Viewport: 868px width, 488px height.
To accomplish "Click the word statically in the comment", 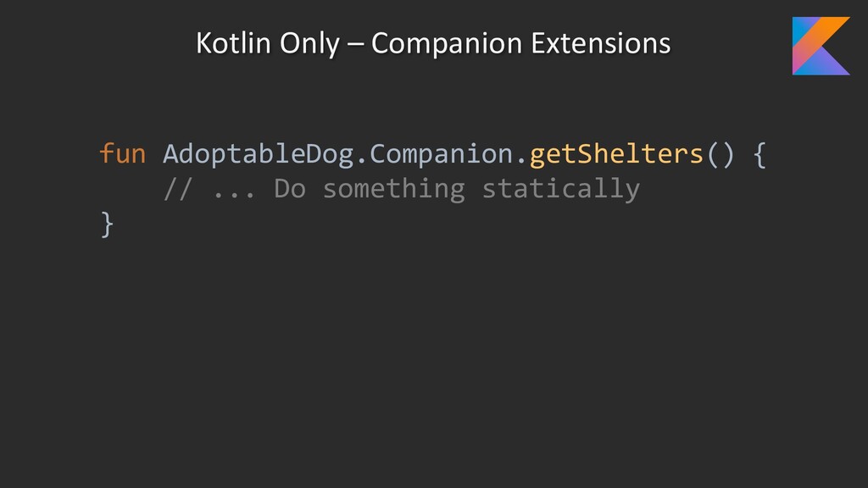I will click(561, 190).
